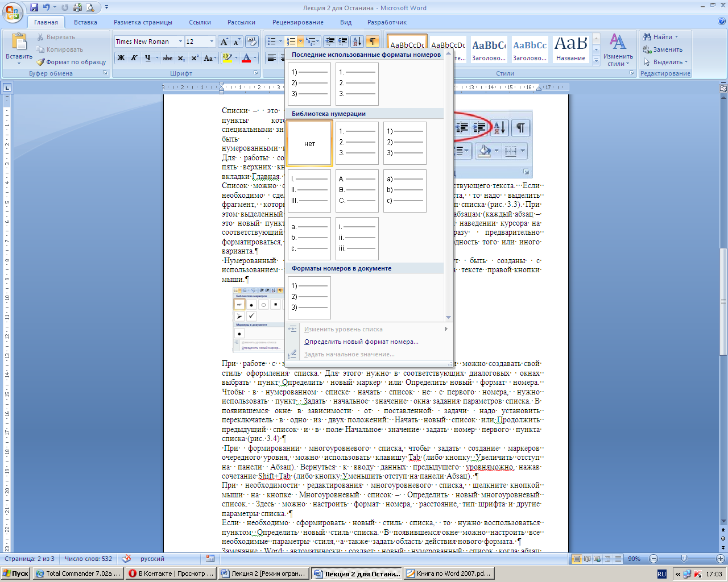Switch to print layout view in status bar
Image resolution: width=728 pixels, height=582 pixels.
577,559
